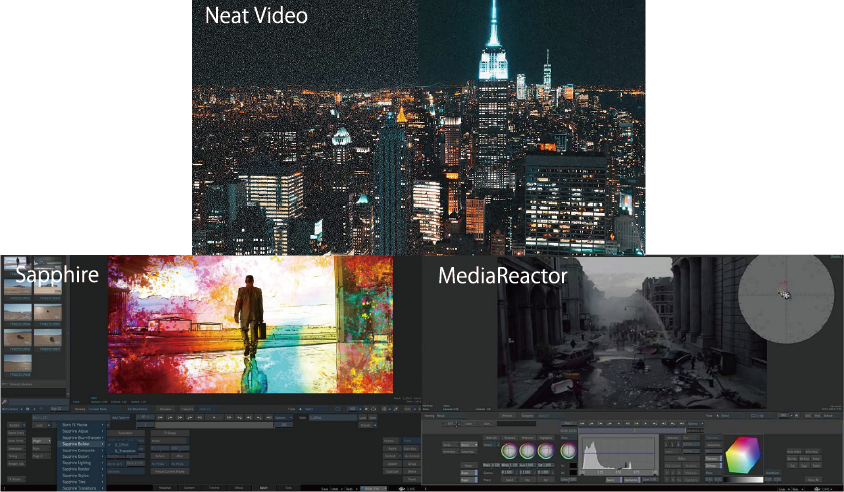Expand the Sapphire Render submenu arrow
The image size is (844, 492).
(102, 469)
